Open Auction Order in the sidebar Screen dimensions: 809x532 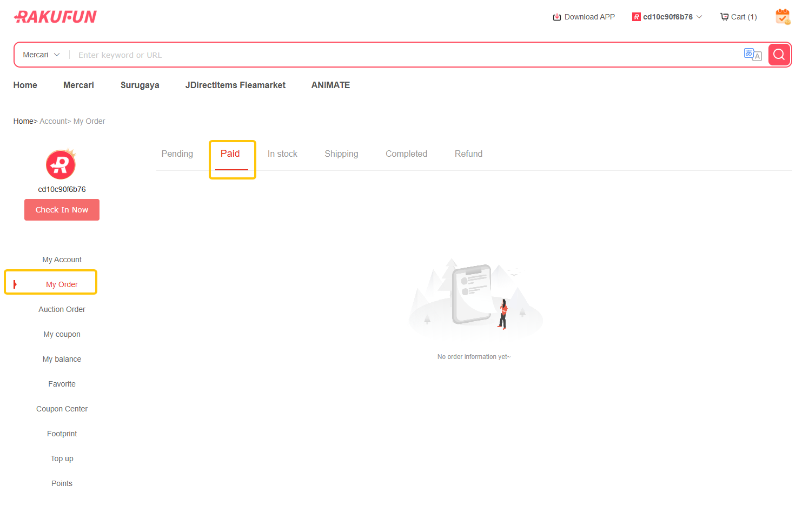(62, 309)
